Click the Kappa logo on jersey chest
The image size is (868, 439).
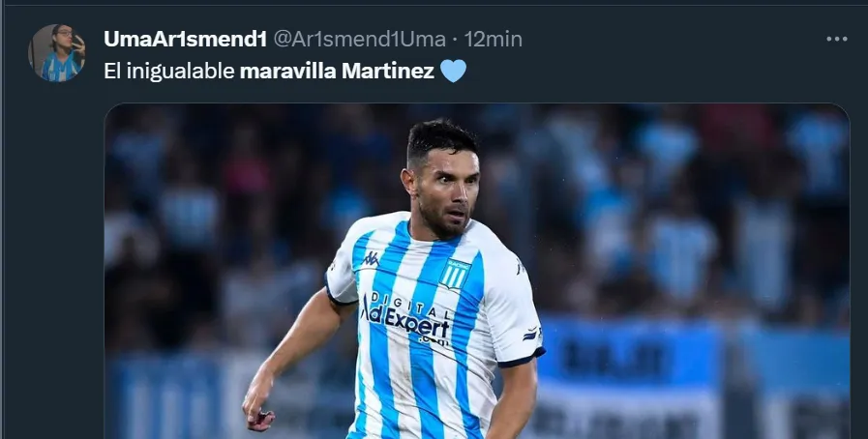pos(371,258)
